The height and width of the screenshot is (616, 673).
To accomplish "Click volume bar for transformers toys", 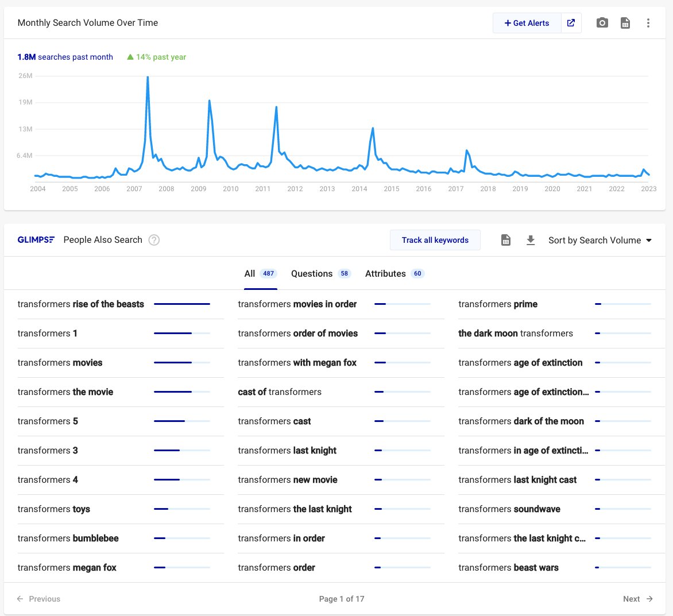I will [182, 509].
